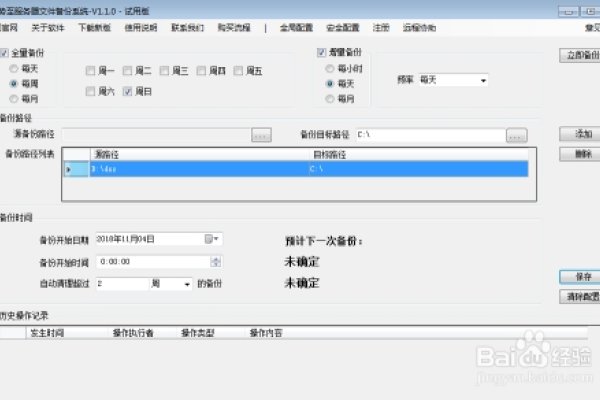Viewport: 600px width, 400px height.
Task: Click the 删除 button
Action: 580,154
